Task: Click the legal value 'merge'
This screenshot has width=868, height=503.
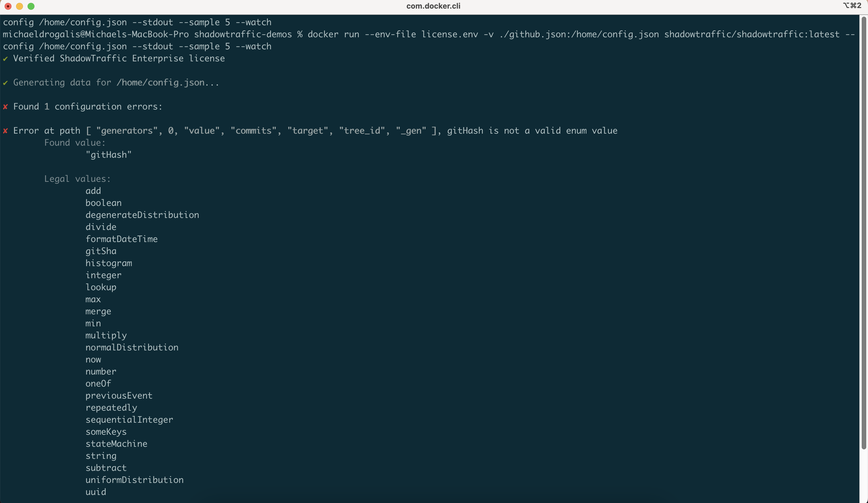Action: pos(98,311)
